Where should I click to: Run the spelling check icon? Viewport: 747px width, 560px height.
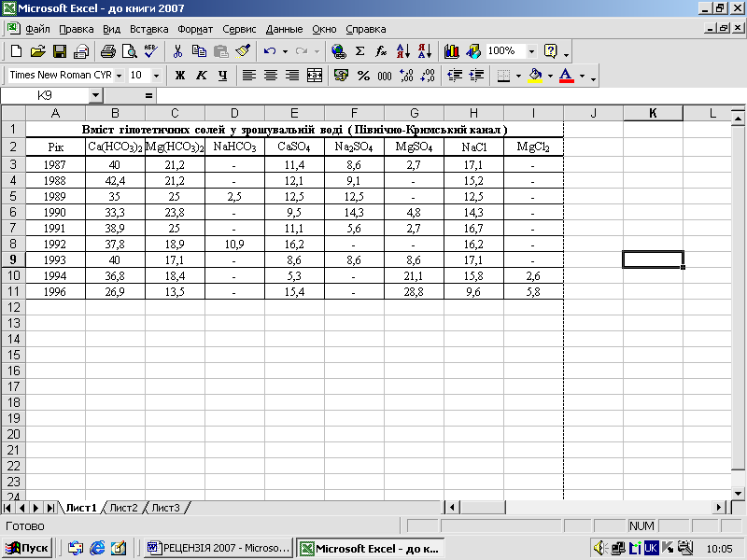coord(151,51)
